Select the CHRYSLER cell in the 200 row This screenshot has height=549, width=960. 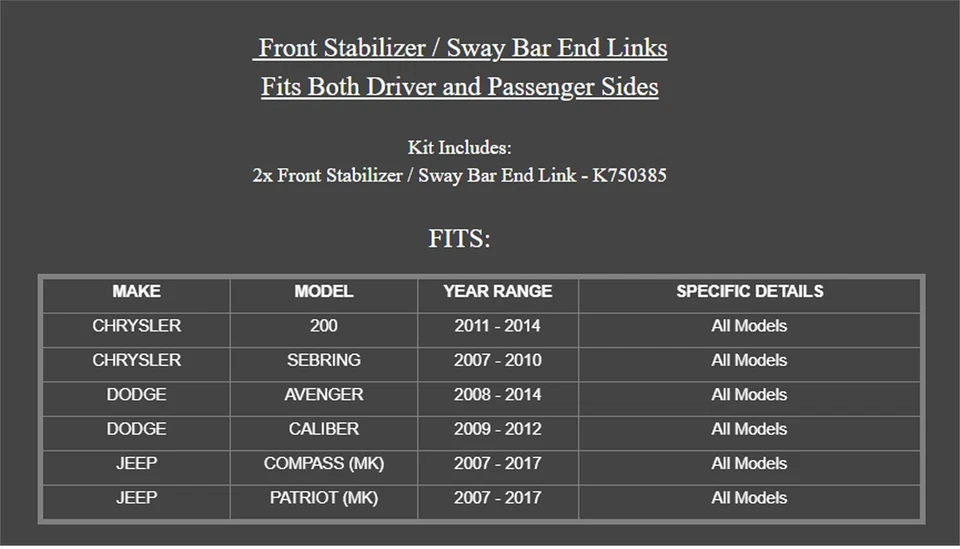tap(136, 326)
